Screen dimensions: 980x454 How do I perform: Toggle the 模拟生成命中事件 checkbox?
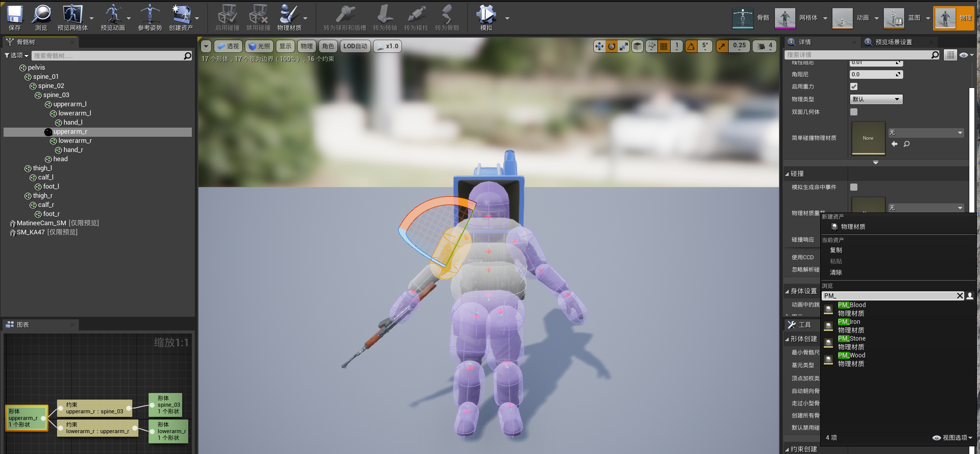pyautogui.click(x=854, y=187)
